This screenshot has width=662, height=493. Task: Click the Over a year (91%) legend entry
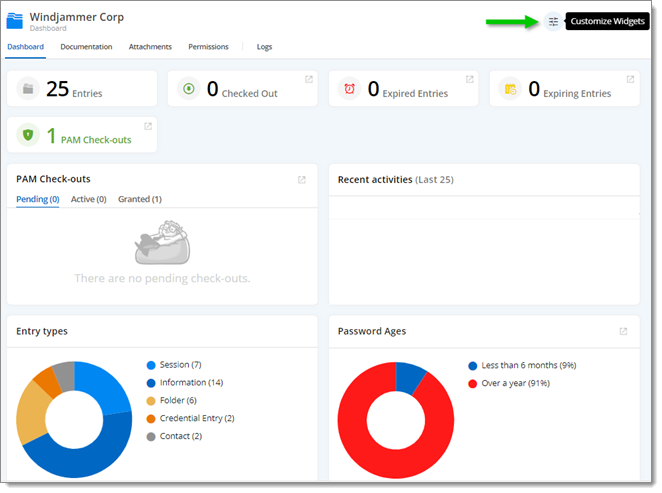click(509, 383)
